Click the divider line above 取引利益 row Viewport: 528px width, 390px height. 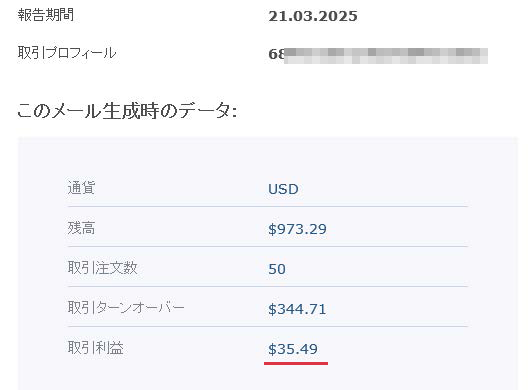[x=268, y=326]
